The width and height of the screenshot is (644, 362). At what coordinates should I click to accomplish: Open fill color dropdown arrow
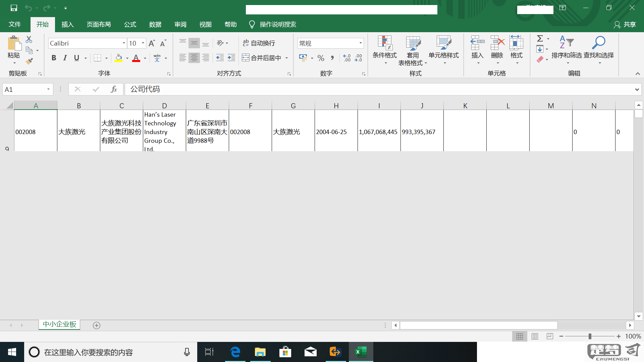point(127,58)
